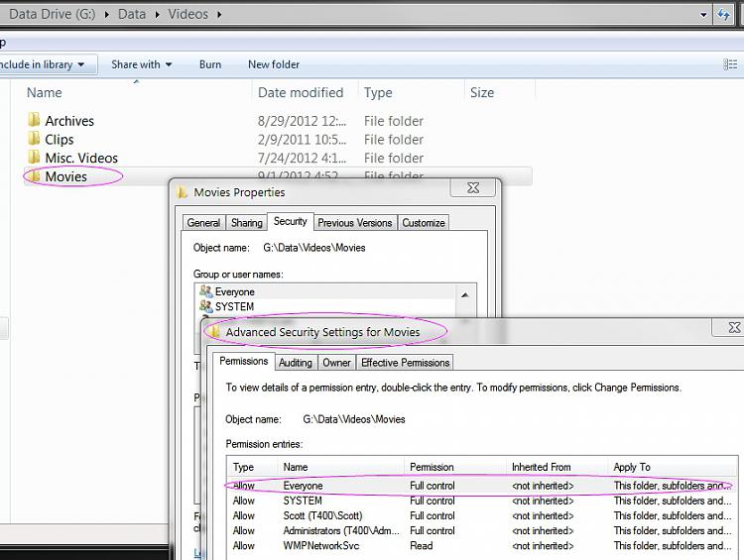This screenshot has width=744, height=560.
Task: Switch to General tab in Movies Properties
Action: pos(203,223)
